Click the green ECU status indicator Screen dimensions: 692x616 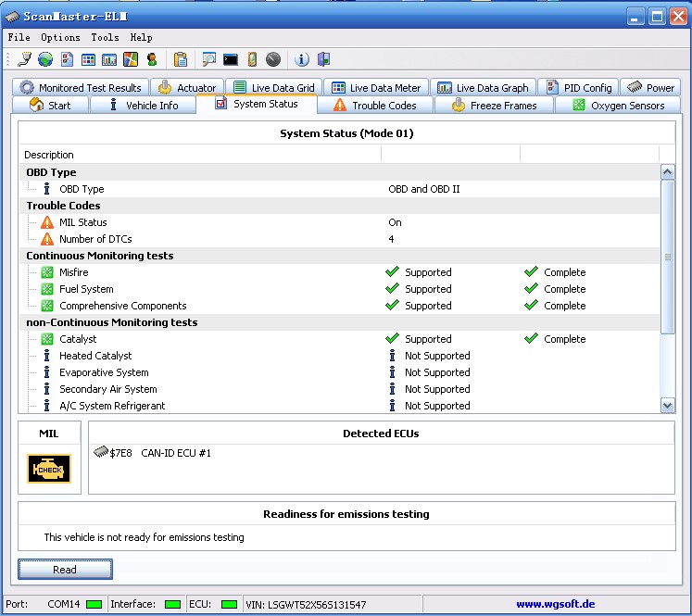(229, 604)
